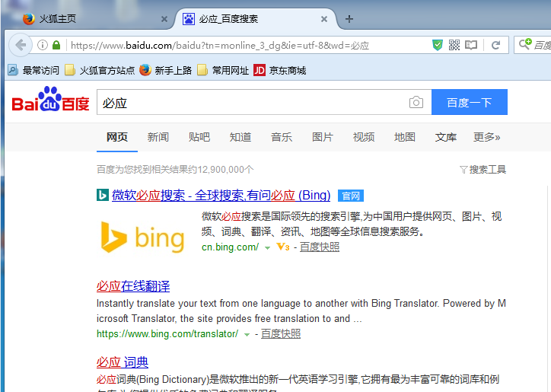
Task: Click the camera image search icon
Action: click(x=416, y=102)
